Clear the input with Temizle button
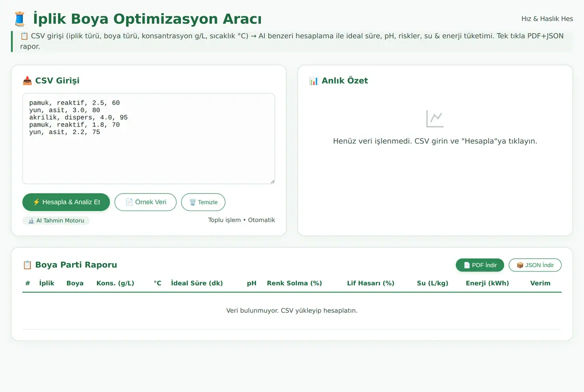Viewport: 584px width, 392px height. click(203, 202)
